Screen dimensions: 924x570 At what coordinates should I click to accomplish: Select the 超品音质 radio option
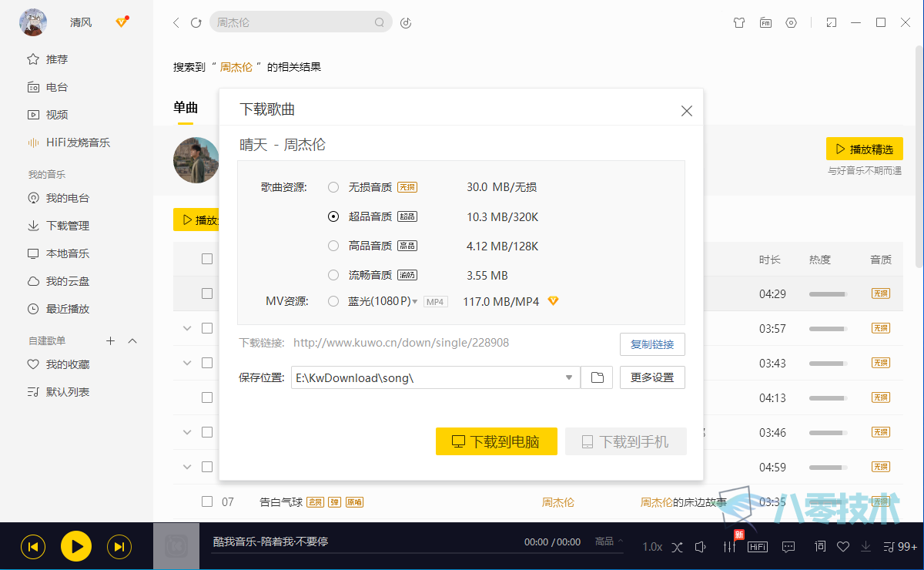click(333, 216)
